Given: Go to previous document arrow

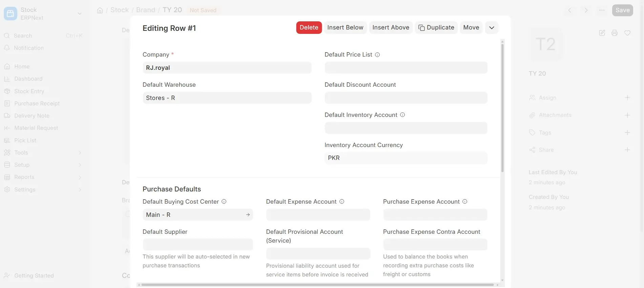Looking at the screenshot, I should pos(570,10).
